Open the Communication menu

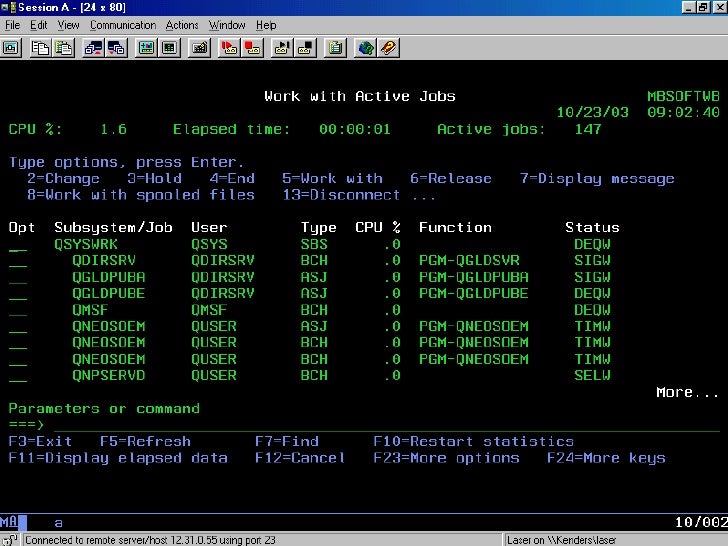click(x=123, y=25)
